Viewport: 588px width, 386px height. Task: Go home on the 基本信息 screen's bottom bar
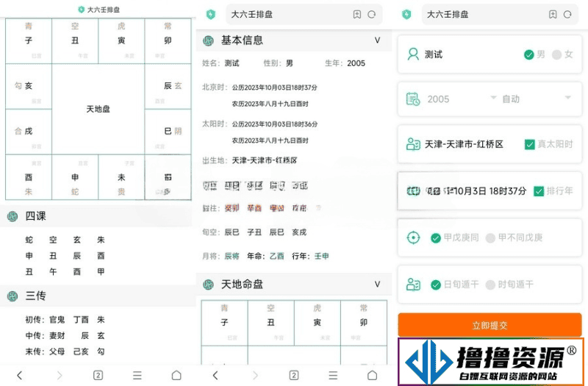pyautogui.click(x=372, y=375)
